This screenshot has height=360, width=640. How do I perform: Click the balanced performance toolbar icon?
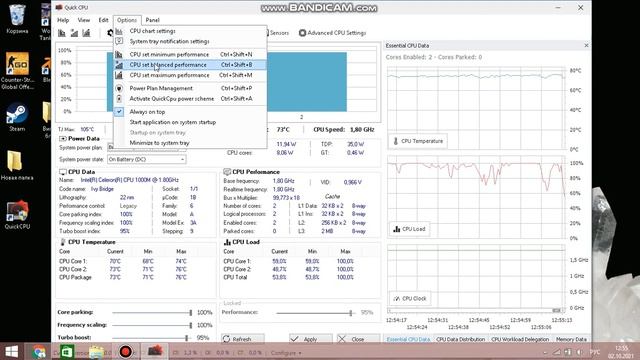tap(74, 33)
